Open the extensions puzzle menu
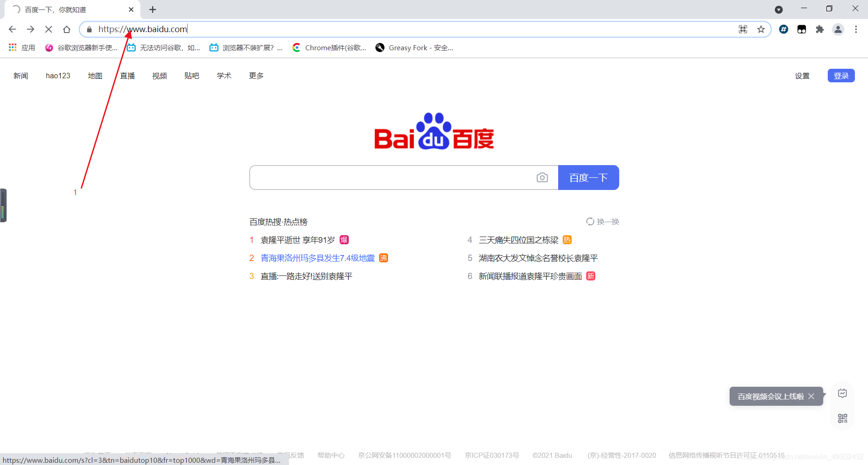Image resolution: width=868 pixels, height=465 pixels. click(820, 29)
